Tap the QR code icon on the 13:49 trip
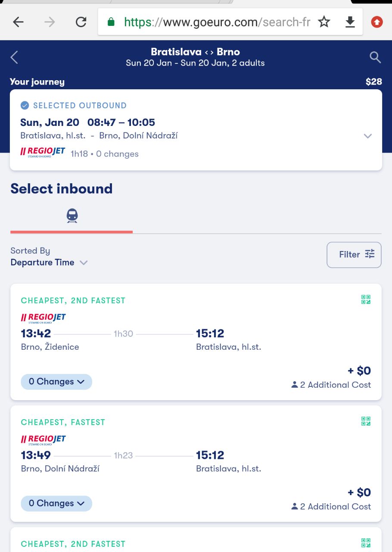This screenshot has width=392, height=552. pos(366,421)
